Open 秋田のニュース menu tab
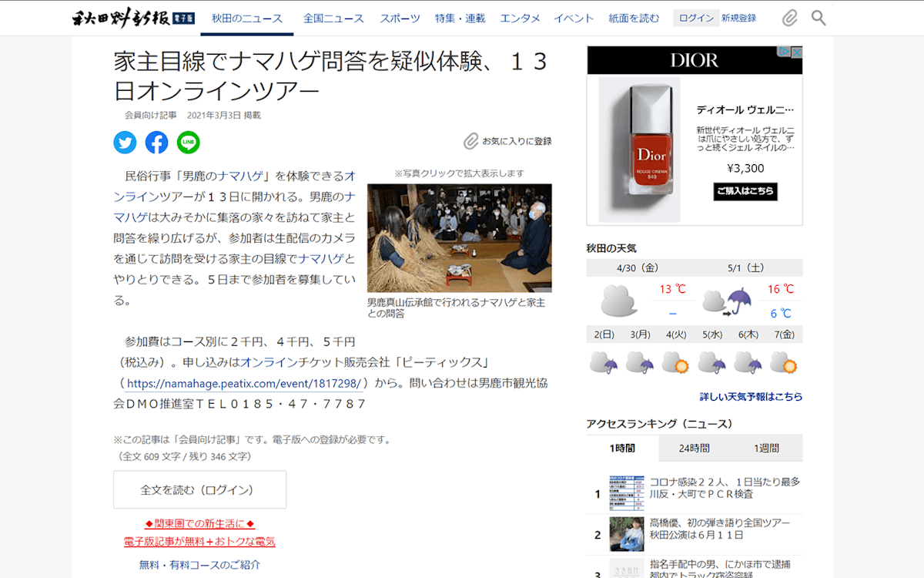Viewport: 924px width, 578px height. [x=246, y=18]
